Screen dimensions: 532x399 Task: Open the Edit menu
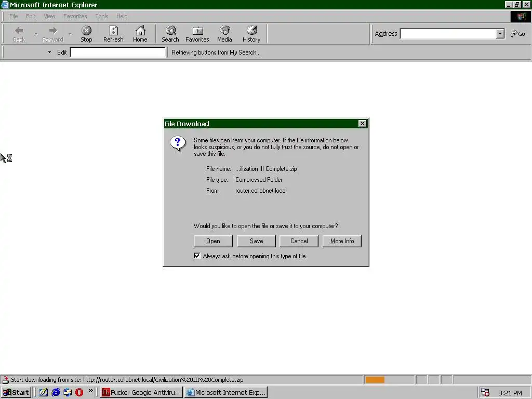31,16
